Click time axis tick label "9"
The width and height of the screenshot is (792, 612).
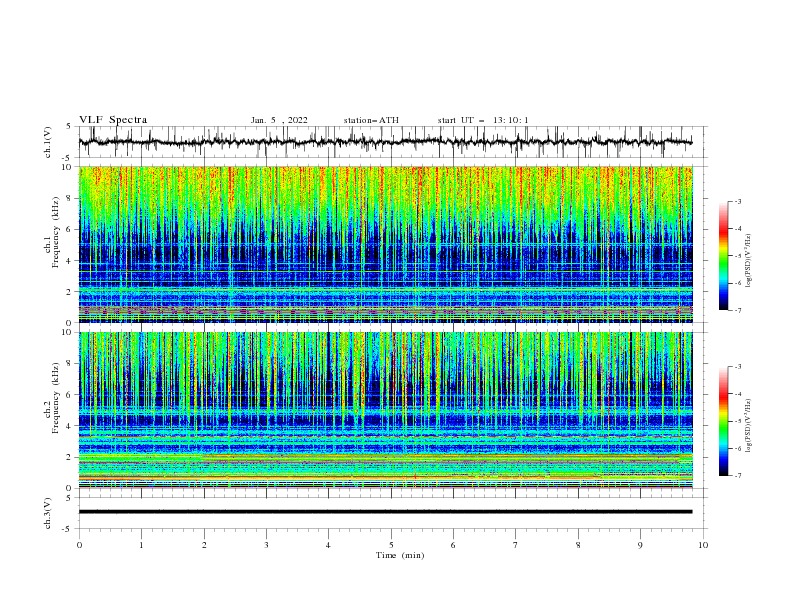tap(640, 545)
